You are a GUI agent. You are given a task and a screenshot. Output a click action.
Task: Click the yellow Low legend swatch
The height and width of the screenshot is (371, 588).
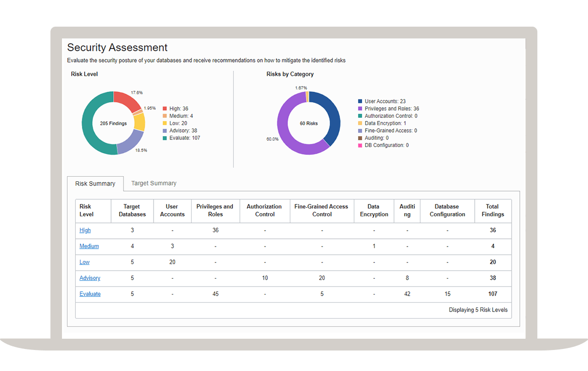[165, 123]
